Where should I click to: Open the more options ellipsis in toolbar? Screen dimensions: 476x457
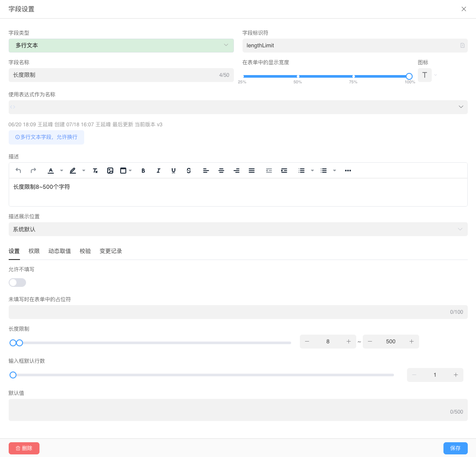coord(348,171)
